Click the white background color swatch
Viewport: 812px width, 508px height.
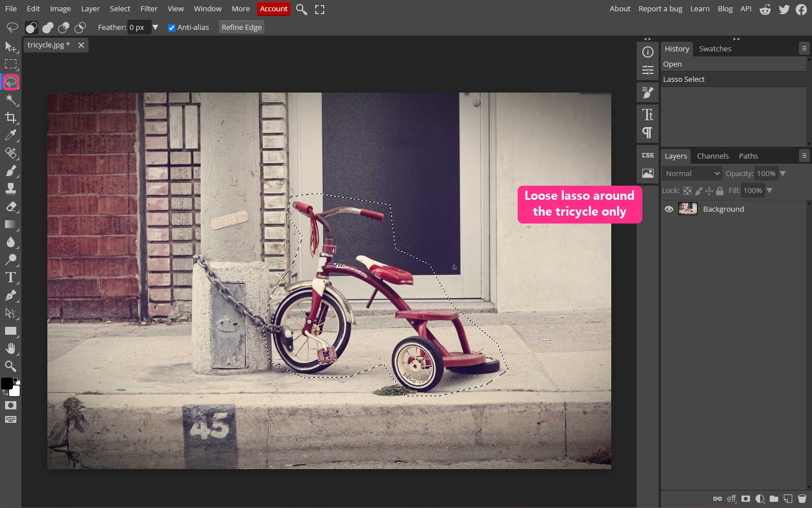pos(15,392)
